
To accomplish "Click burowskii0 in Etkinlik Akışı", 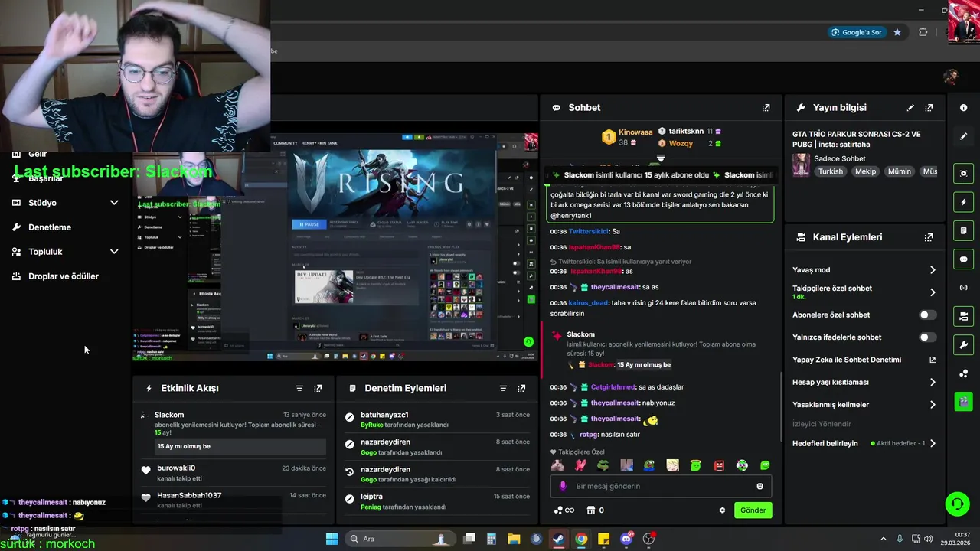I will 176,468.
